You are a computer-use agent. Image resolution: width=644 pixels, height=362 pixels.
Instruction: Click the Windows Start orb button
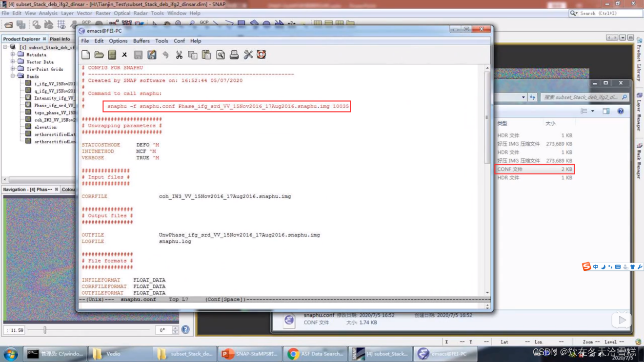[x=10, y=354]
